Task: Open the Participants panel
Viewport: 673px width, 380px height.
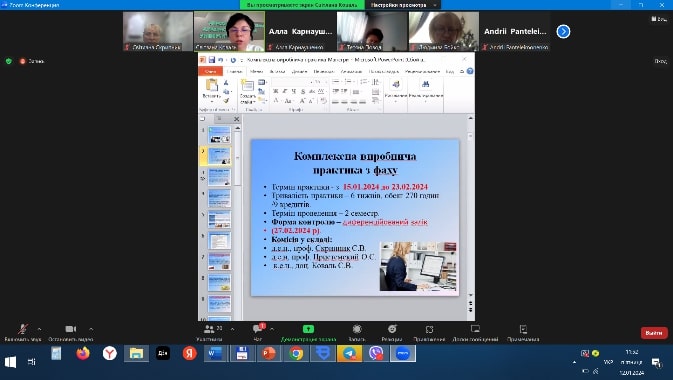Action: click(x=209, y=329)
